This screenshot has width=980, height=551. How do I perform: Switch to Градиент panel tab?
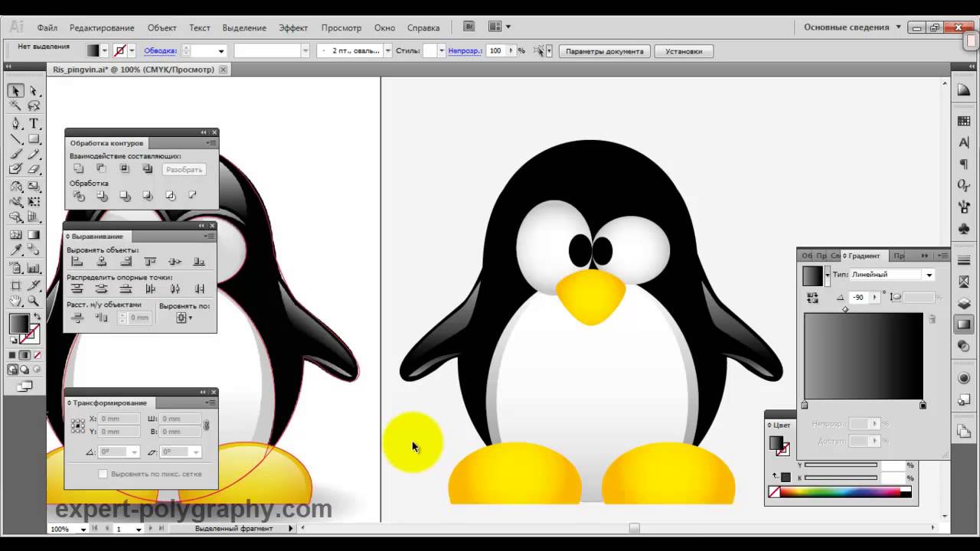point(863,256)
